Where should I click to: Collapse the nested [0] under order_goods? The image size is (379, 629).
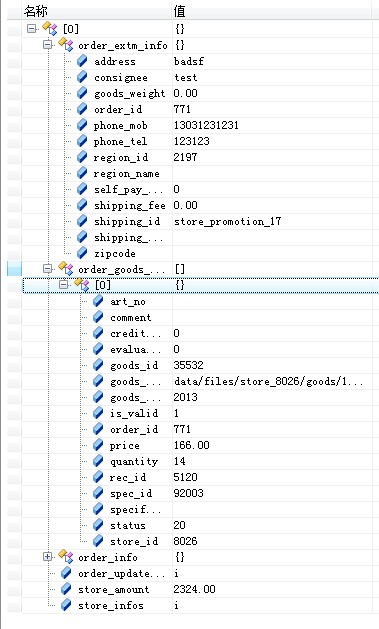pyautogui.click(x=63, y=285)
